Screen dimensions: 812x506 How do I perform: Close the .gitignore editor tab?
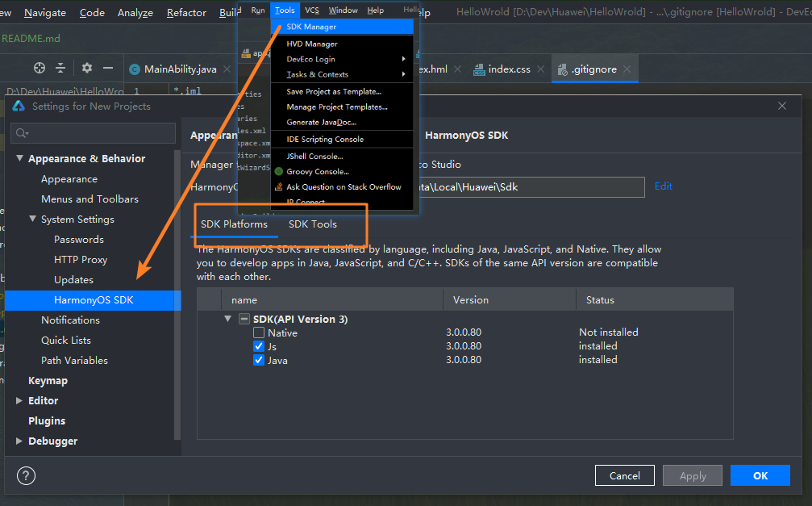[627, 69]
